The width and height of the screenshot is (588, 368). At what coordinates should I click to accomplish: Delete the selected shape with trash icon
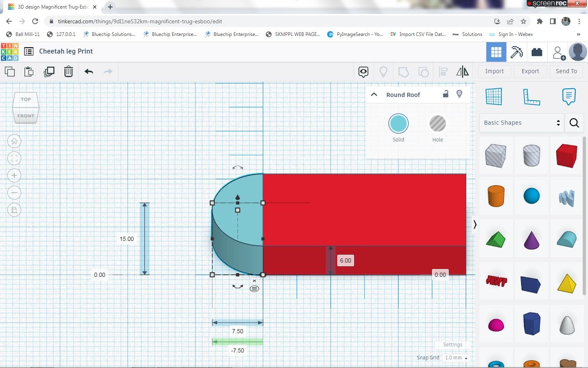pos(69,72)
